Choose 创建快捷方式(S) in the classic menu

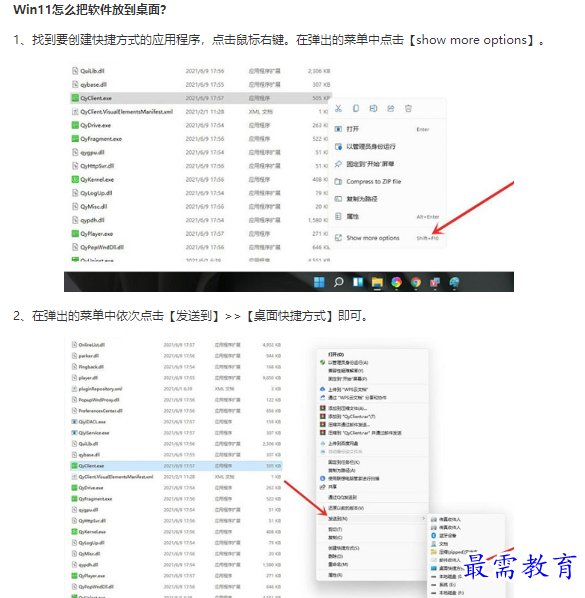(x=372, y=548)
